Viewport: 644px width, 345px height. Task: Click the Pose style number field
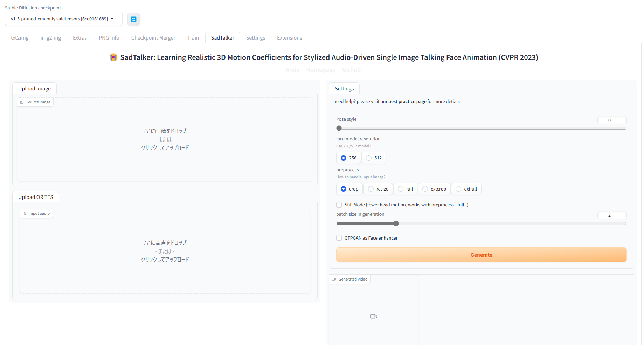[612, 120]
